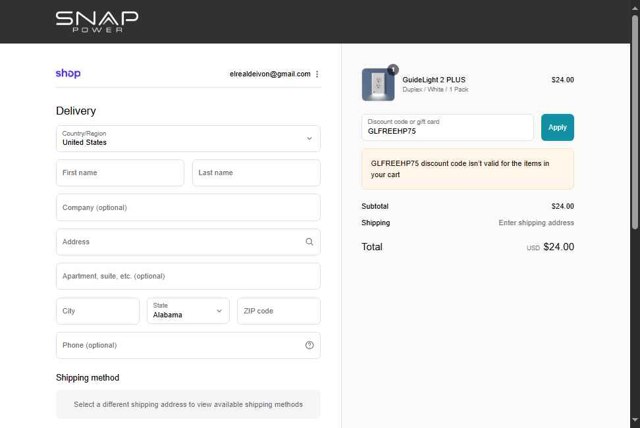Viewport: 640px width, 428px height.
Task: Click the phone help question mark icon
Action: (x=309, y=345)
